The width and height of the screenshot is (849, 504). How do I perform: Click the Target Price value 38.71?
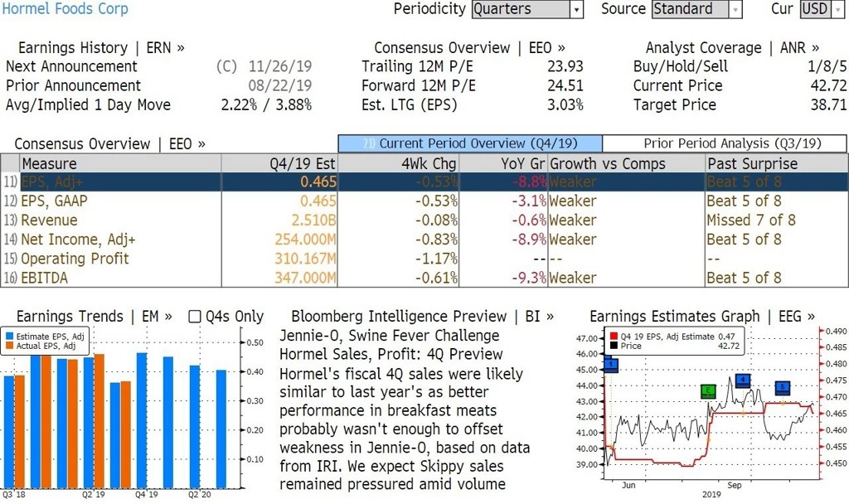828,105
